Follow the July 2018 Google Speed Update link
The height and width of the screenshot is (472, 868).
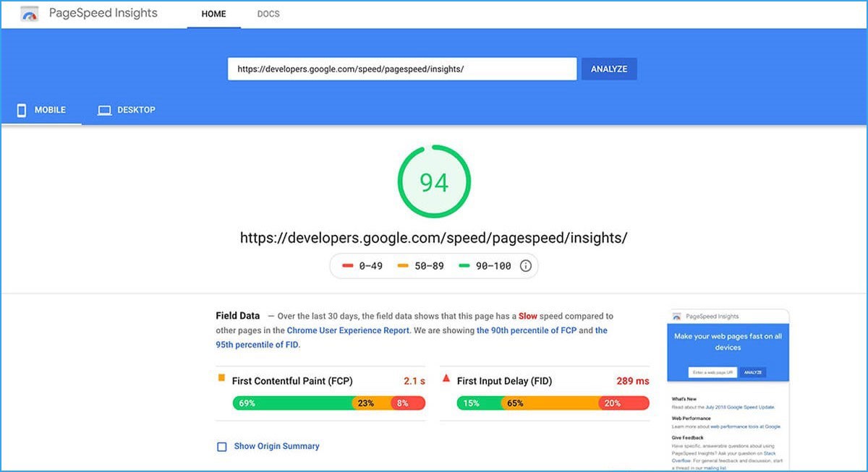741,407
